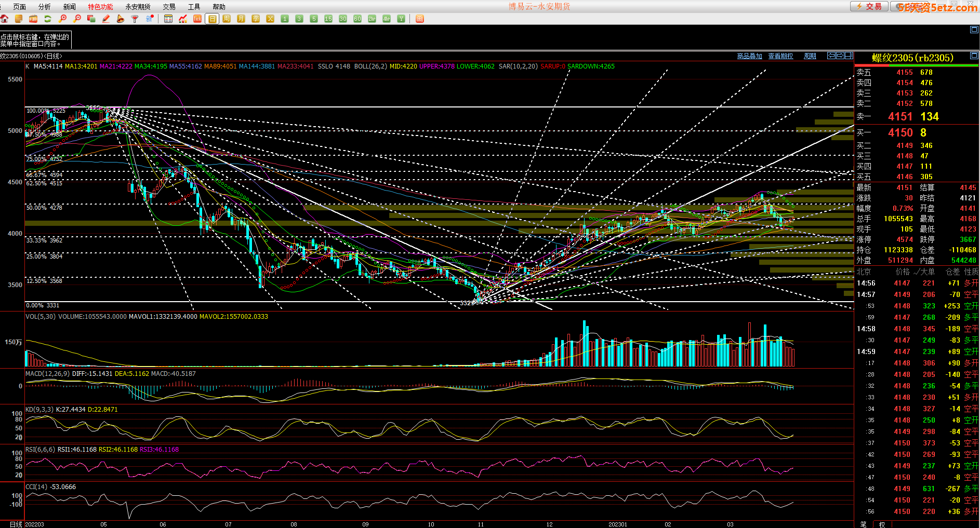Open the funnel filter icon
980x528 pixels.
(x=135, y=19)
